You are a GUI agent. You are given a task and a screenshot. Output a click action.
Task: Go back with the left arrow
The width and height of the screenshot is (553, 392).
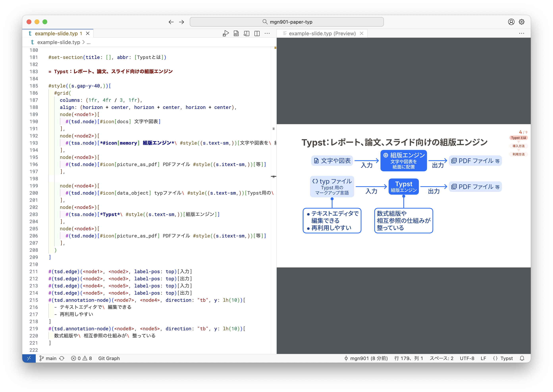[171, 22]
